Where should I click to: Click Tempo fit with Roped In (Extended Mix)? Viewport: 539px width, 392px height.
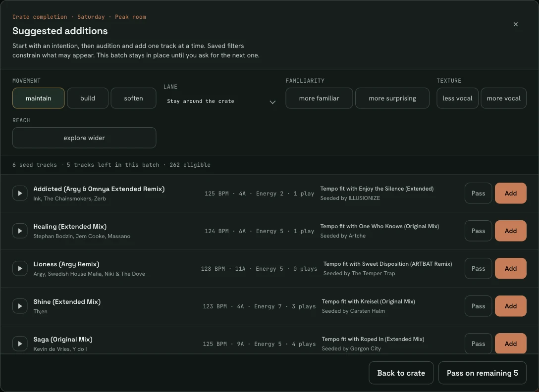tap(373, 339)
